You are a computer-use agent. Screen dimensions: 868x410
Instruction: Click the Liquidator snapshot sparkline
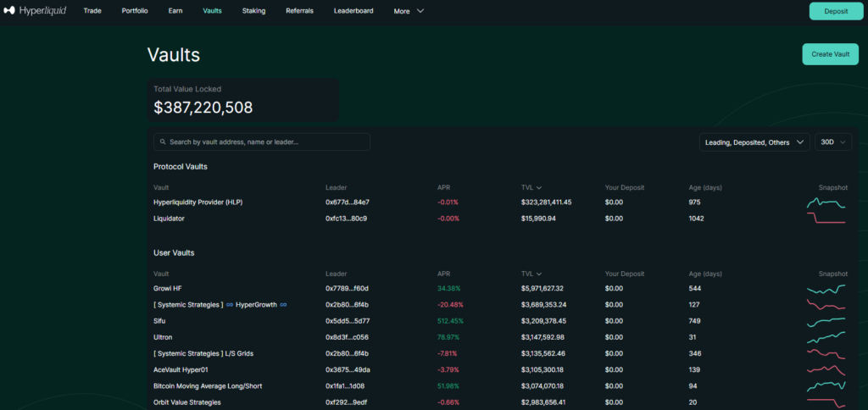tap(826, 219)
